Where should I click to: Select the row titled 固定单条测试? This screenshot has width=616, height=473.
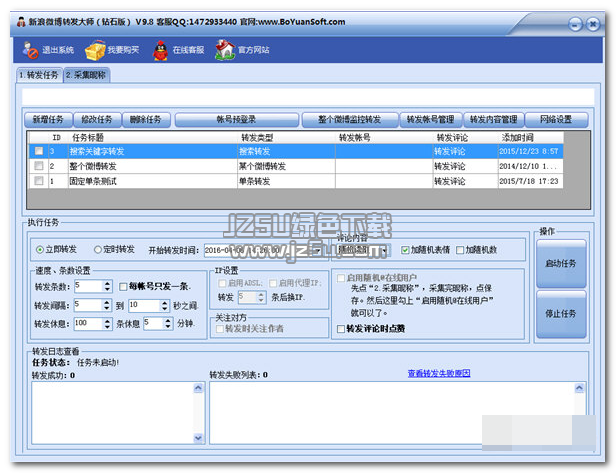click(296, 181)
